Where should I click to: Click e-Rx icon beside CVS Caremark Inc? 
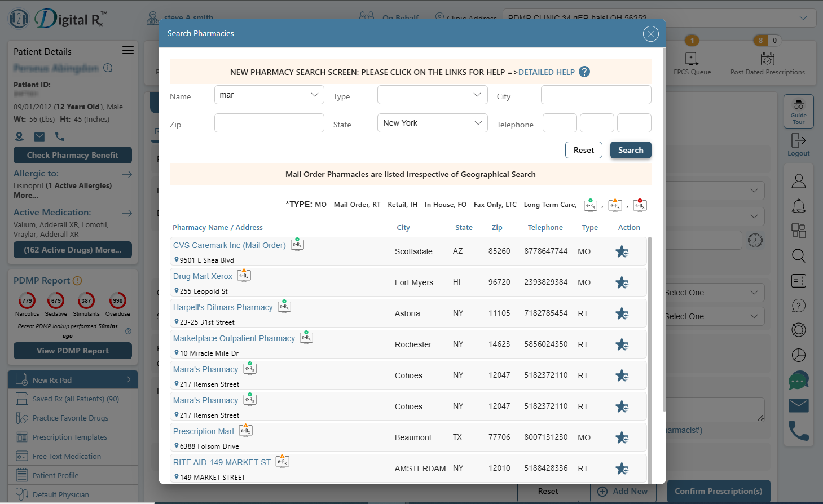pyautogui.click(x=297, y=244)
